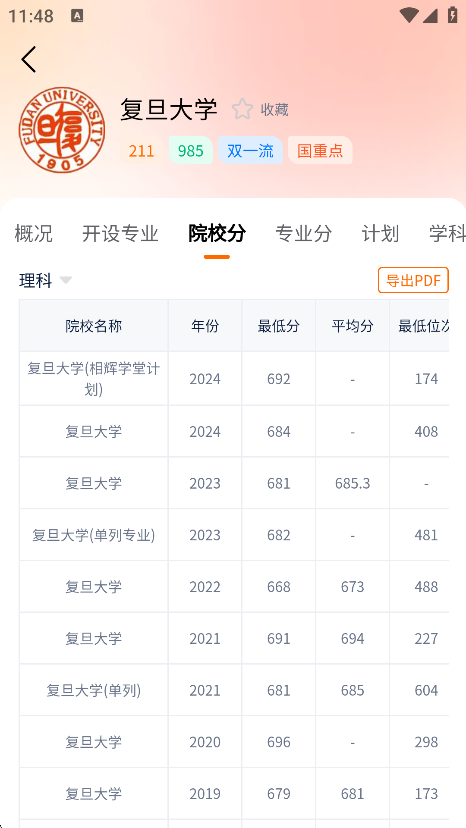Switch to the 专业分 tab
466x828 pixels.
[x=304, y=233]
